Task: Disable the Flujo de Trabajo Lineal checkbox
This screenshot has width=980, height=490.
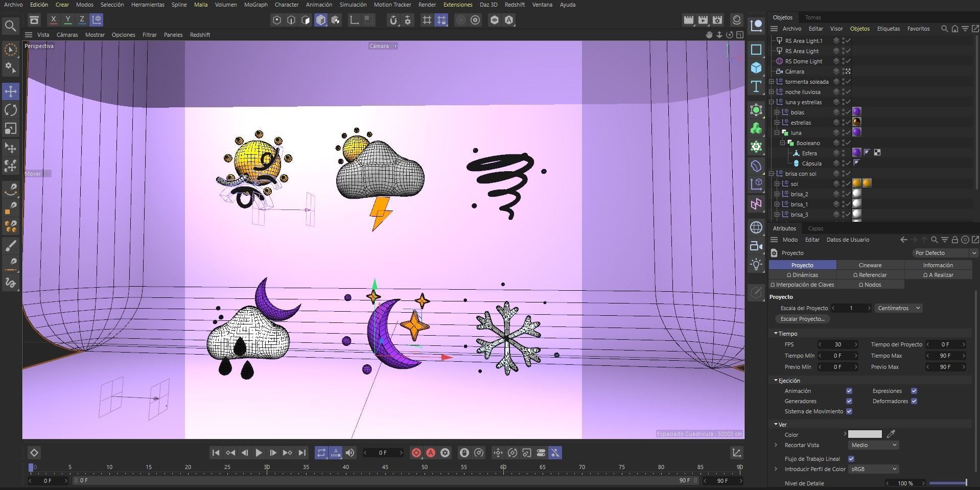Action: (851, 459)
